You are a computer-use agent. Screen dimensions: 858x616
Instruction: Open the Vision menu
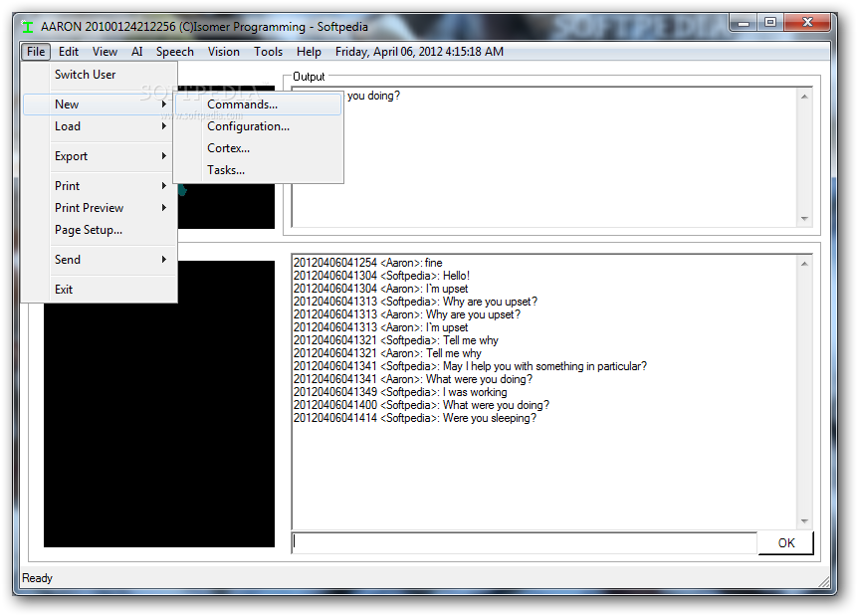223,52
